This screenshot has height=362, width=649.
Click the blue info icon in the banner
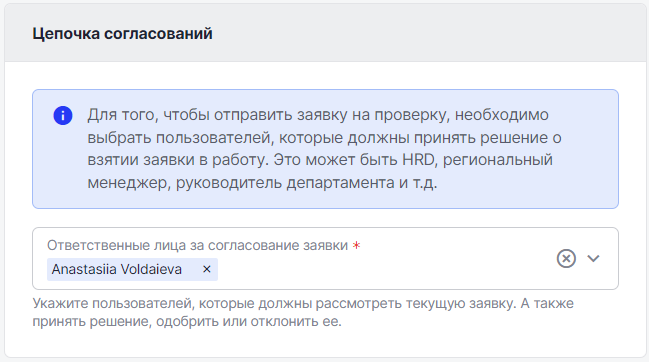[x=63, y=115]
